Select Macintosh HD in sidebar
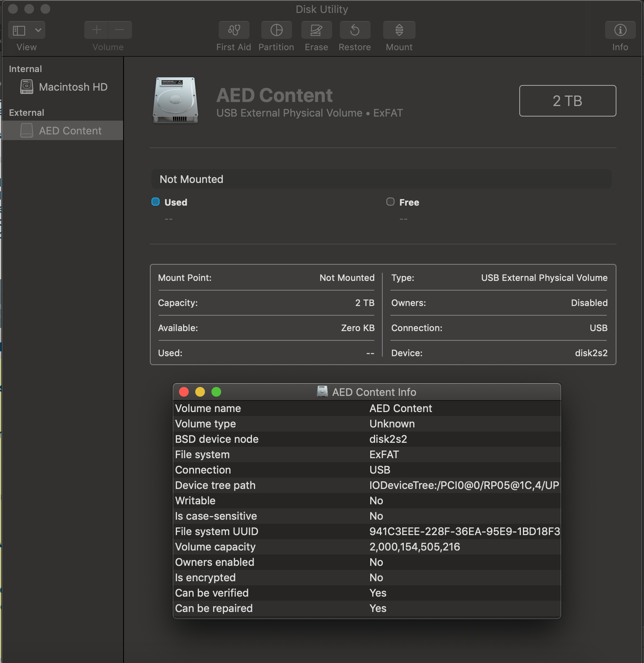This screenshot has height=663, width=644. pyautogui.click(x=63, y=87)
